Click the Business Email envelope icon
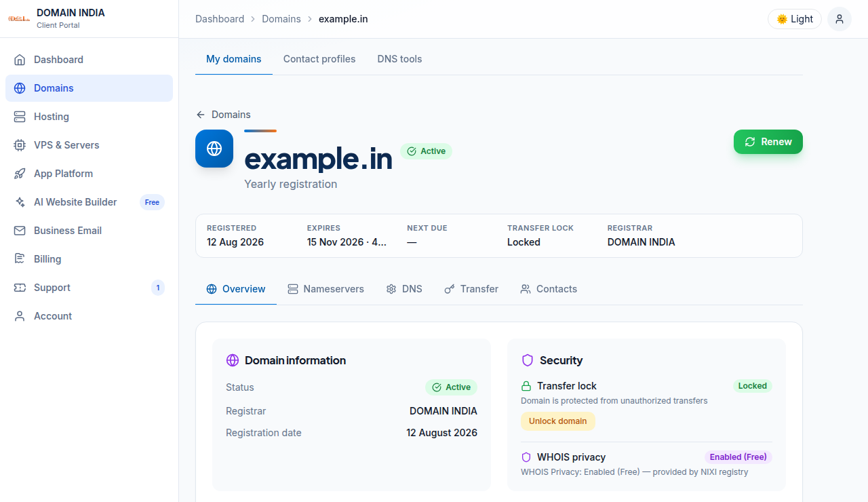Viewport: 868px width, 502px height. coord(20,231)
